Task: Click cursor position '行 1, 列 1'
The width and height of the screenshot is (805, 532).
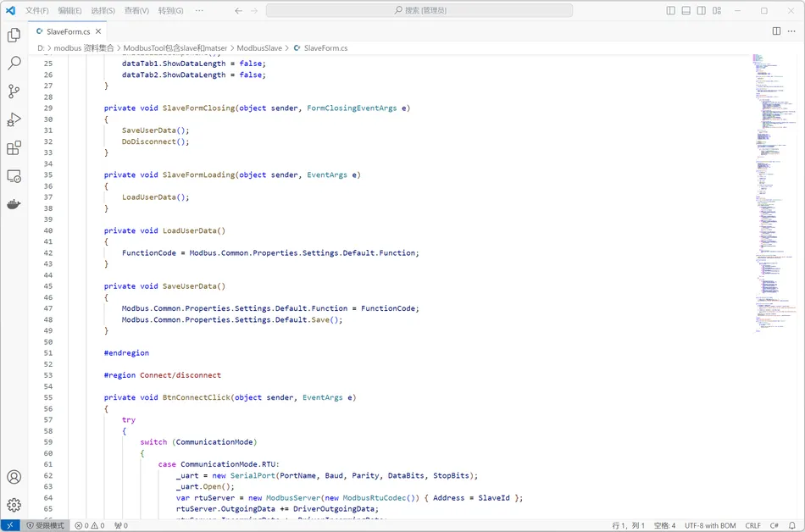Action: point(629,525)
